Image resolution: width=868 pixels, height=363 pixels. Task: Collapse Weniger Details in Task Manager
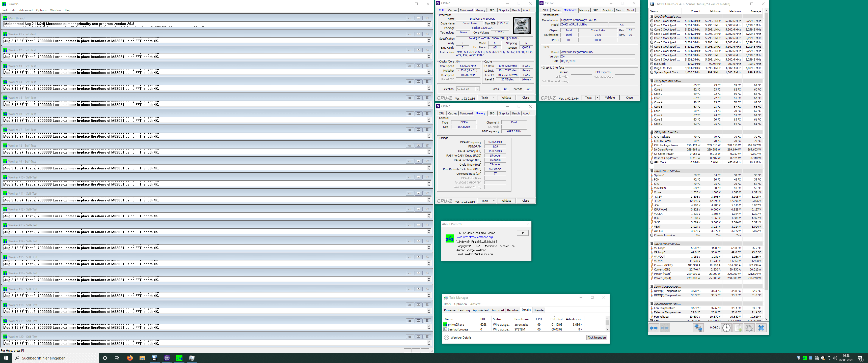(x=457, y=337)
